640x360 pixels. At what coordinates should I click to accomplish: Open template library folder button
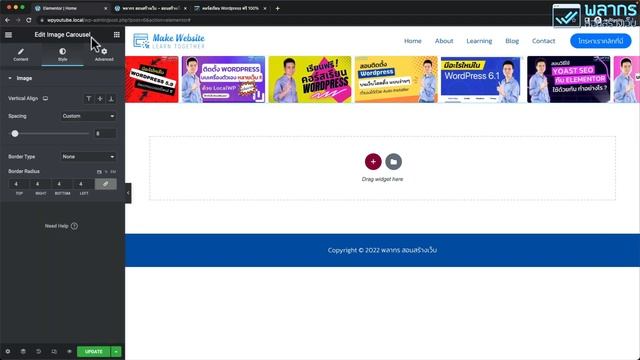coord(393,162)
